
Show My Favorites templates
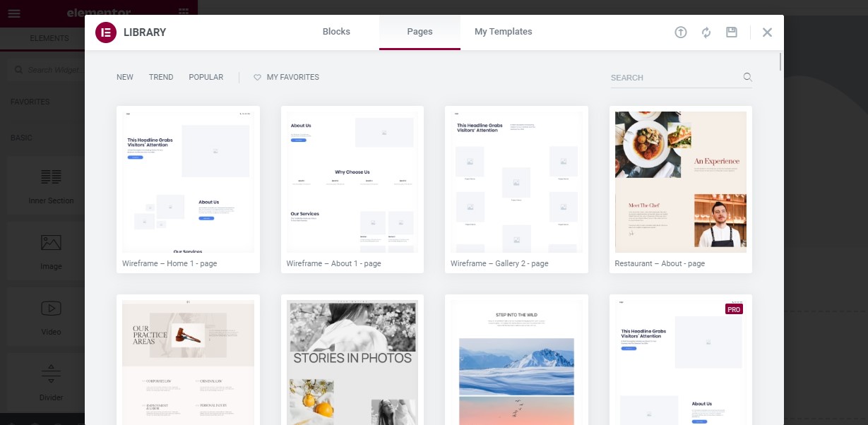(287, 77)
